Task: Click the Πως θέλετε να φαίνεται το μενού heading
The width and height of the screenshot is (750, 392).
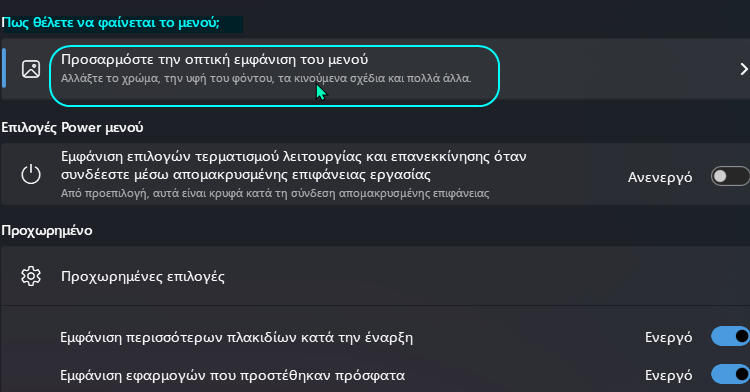Action: click(x=110, y=23)
